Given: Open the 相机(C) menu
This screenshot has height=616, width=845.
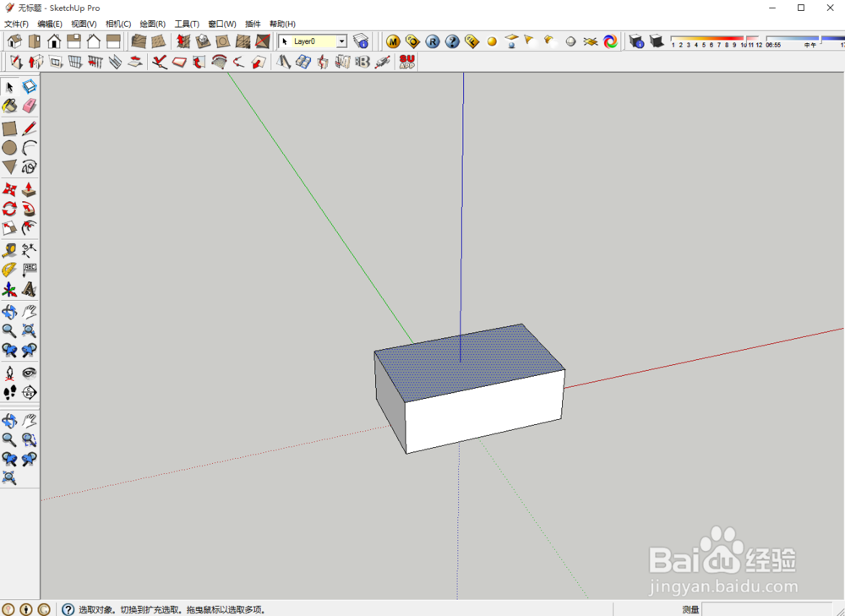Looking at the screenshot, I should click(x=118, y=24).
